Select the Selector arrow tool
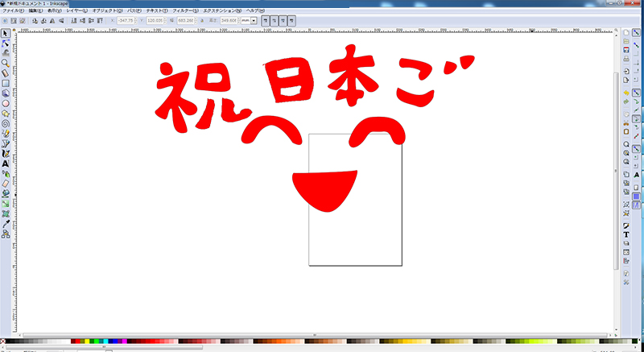Screen dimensions: 644x352 click(6, 33)
